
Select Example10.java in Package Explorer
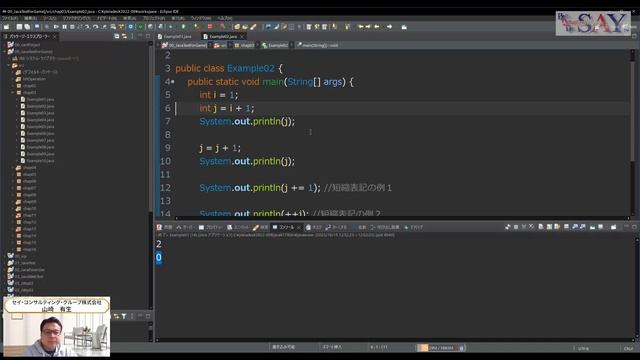tap(40, 161)
